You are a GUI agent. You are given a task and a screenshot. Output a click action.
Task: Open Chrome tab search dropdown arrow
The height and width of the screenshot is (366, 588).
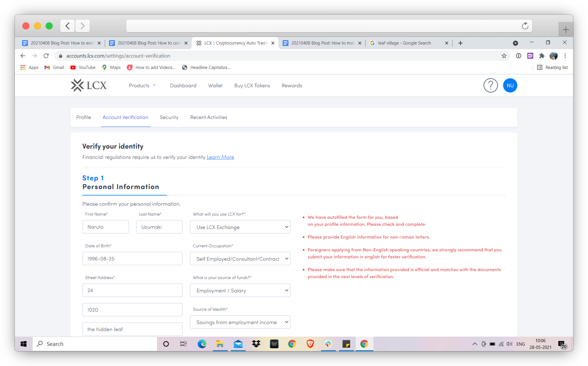tap(515, 43)
